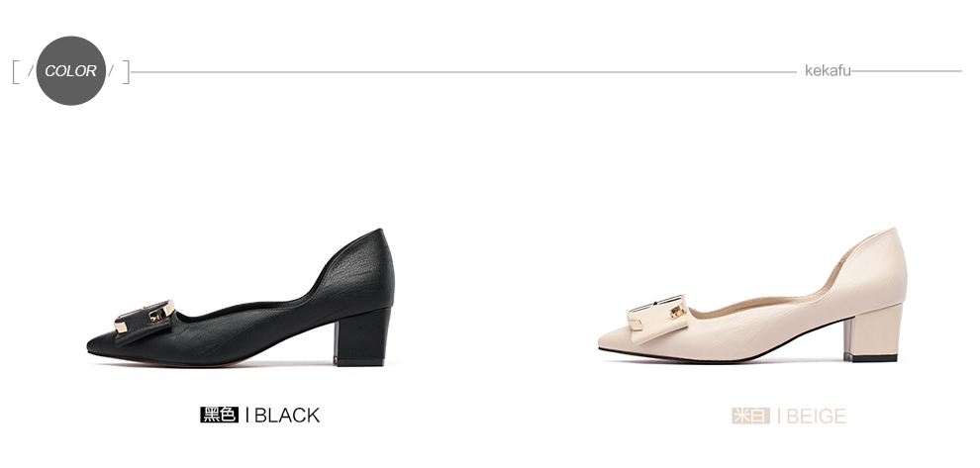The image size is (980, 468).
Task: Select the beige shoe image
Action: coord(752,295)
